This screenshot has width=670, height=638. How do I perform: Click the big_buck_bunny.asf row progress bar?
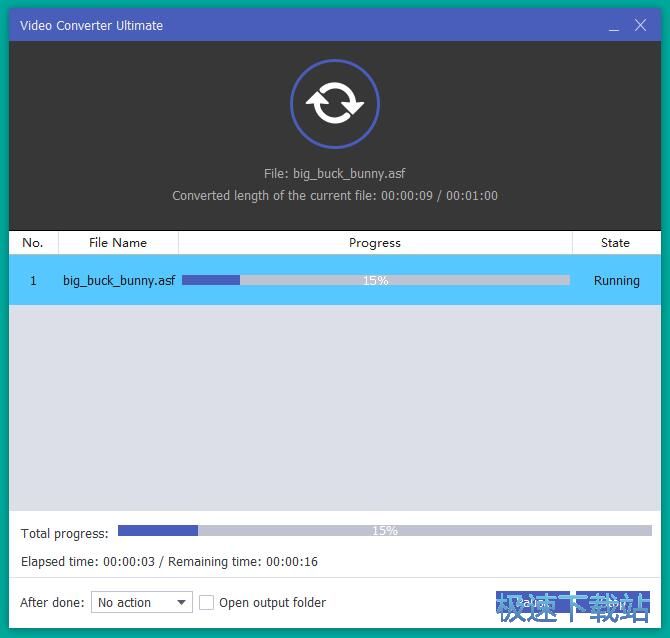click(x=376, y=280)
